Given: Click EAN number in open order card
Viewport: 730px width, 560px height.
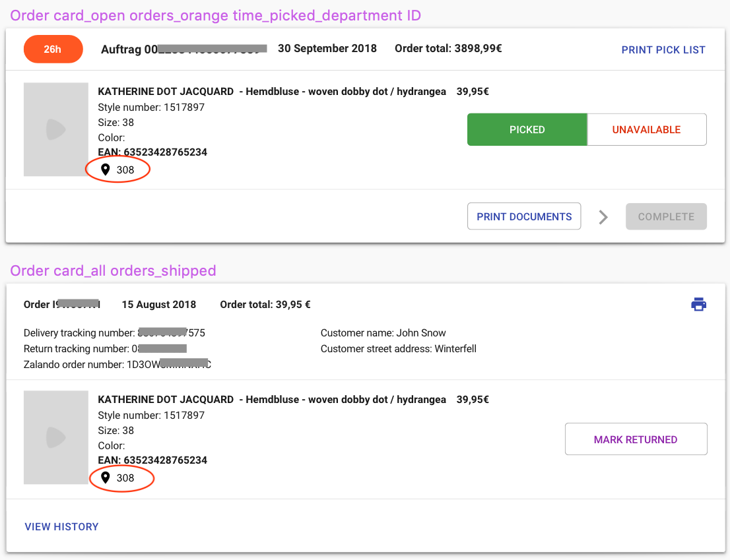Looking at the screenshot, I should (152, 152).
